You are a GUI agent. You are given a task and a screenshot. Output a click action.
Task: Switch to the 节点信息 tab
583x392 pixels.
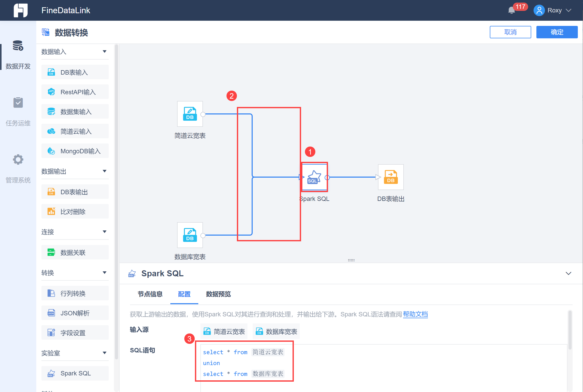[150, 294]
